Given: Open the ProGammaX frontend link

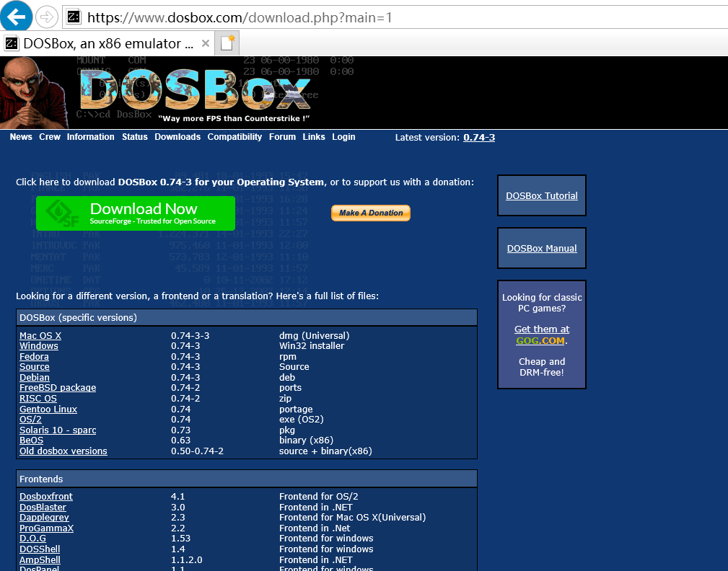Looking at the screenshot, I should tap(46, 528).
